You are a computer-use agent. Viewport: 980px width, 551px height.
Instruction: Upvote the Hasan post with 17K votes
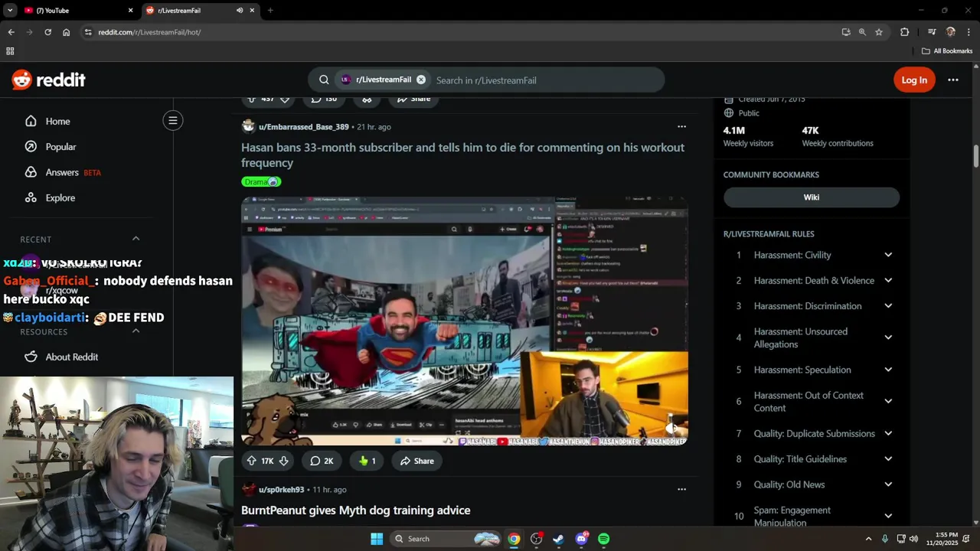[251, 461]
